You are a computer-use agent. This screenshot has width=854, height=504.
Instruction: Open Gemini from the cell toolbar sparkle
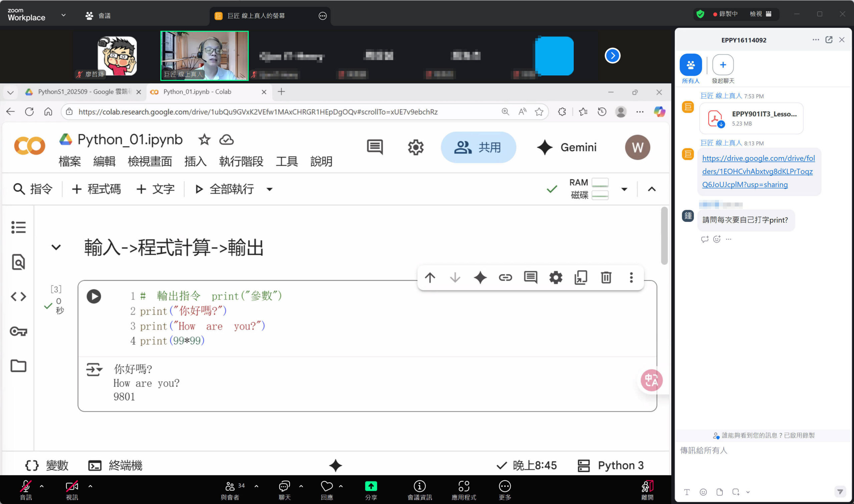(x=480, y=278)
